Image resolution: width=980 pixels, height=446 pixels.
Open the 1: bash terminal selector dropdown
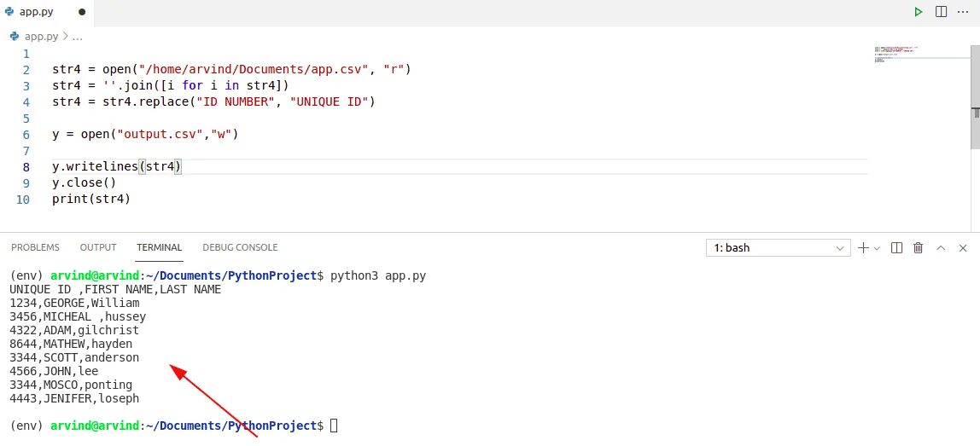(x=778, y=247)
